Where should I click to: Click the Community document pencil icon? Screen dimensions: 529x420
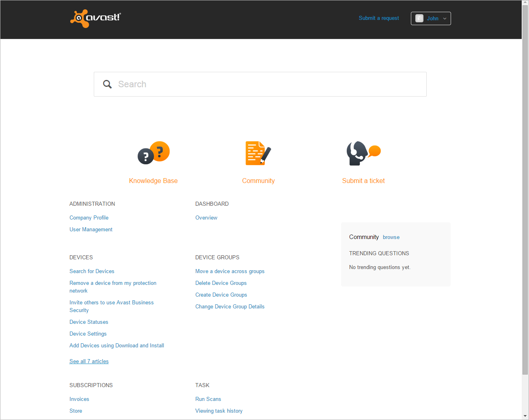click(x=258, y=153)
